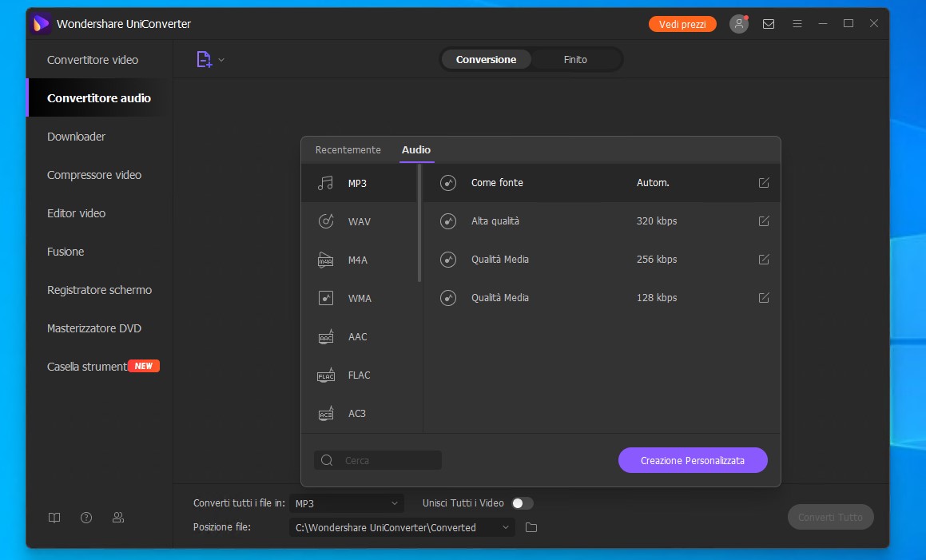Click the Creazione Personalizzata button
The height and width of the screenshot is (560, 926).
click(693, 460)
